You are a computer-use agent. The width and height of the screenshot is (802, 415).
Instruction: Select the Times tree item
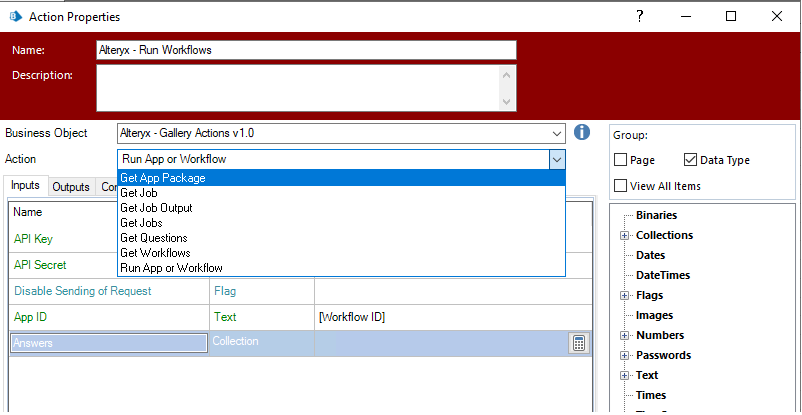point(651,395)
